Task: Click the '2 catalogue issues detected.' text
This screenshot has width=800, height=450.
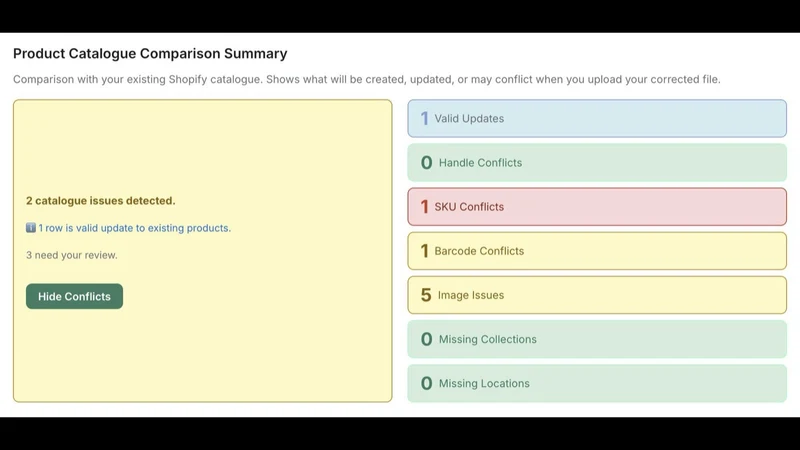Action: pos(101,201)
